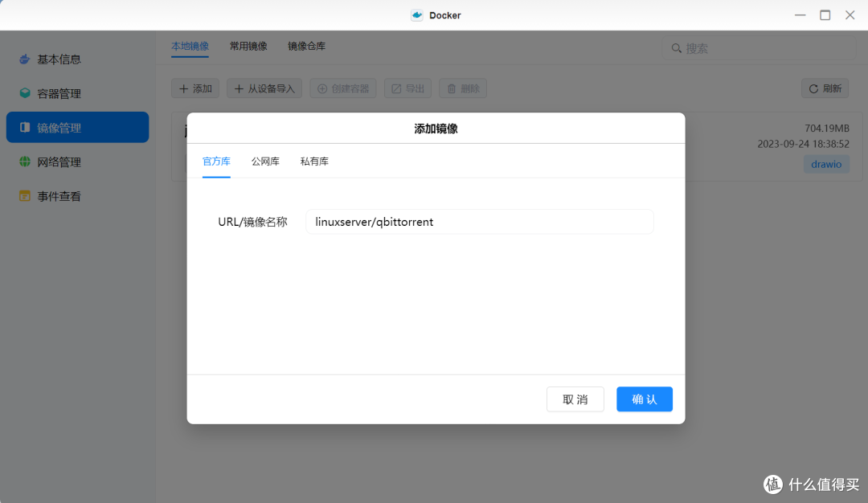Screen dimensions: 868x503
Task: Click the 导出 export button
Action: click(408, 88)
